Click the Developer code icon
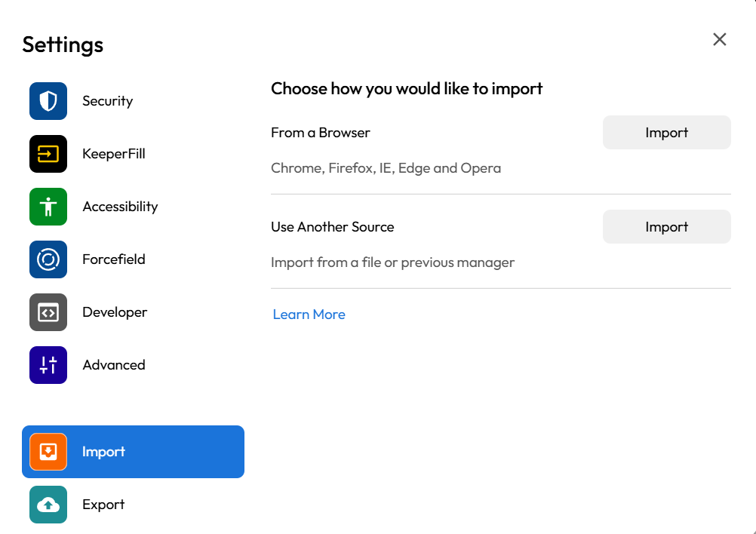This screenshot has height=534, width=756. click(x=48, y=311)
